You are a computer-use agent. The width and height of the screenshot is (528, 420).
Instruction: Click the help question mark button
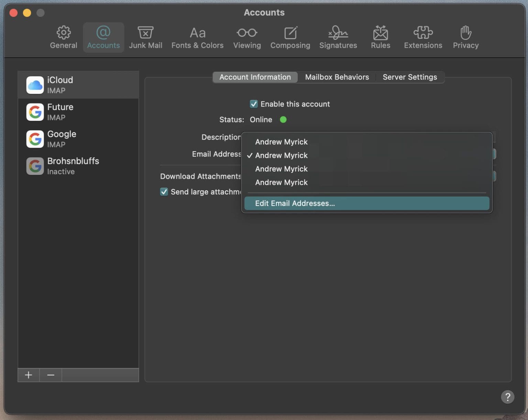508,397
